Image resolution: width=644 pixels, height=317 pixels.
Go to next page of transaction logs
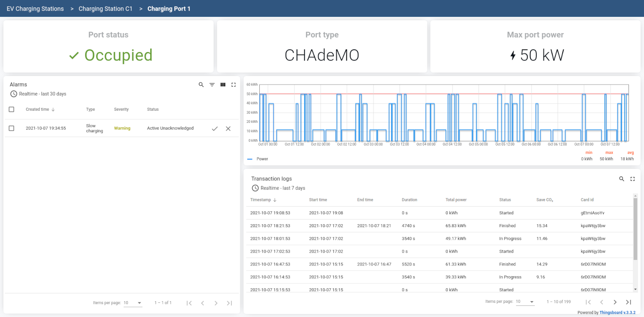615,302
